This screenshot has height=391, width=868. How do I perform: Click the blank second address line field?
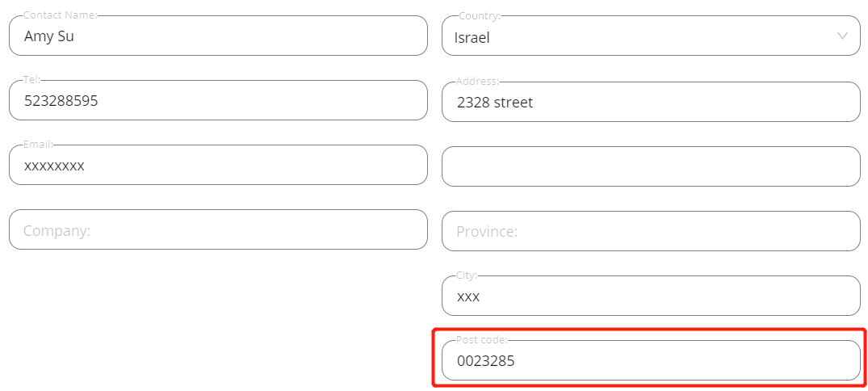[651, 166]
